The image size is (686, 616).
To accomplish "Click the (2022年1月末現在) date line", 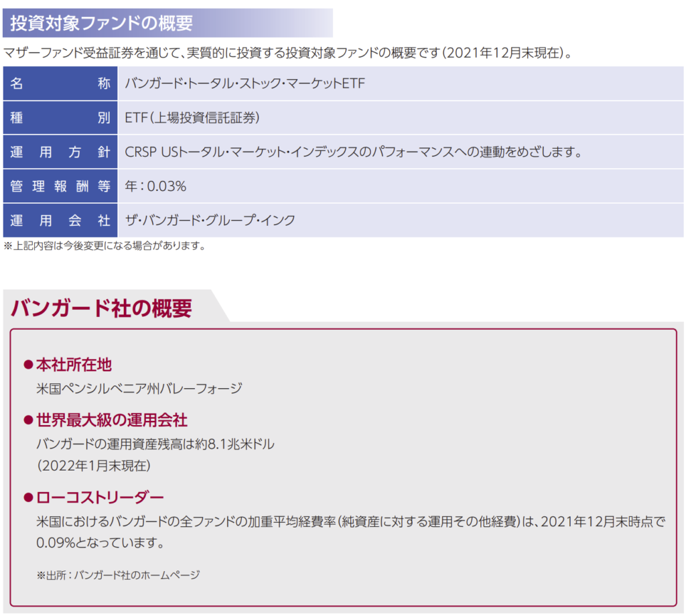I will coord(94,465).
